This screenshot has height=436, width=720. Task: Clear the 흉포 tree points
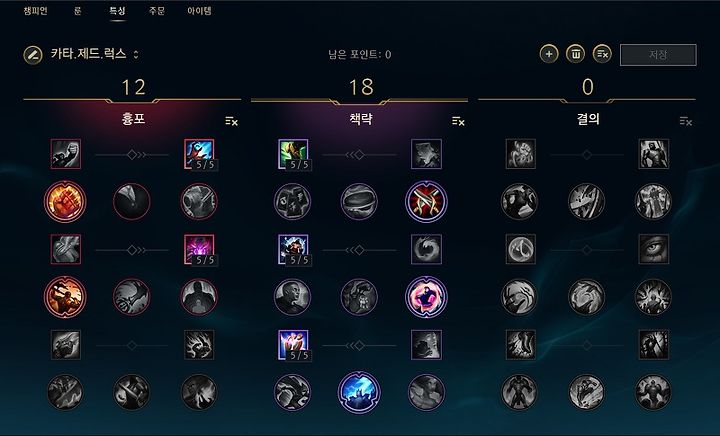(231, 121)
